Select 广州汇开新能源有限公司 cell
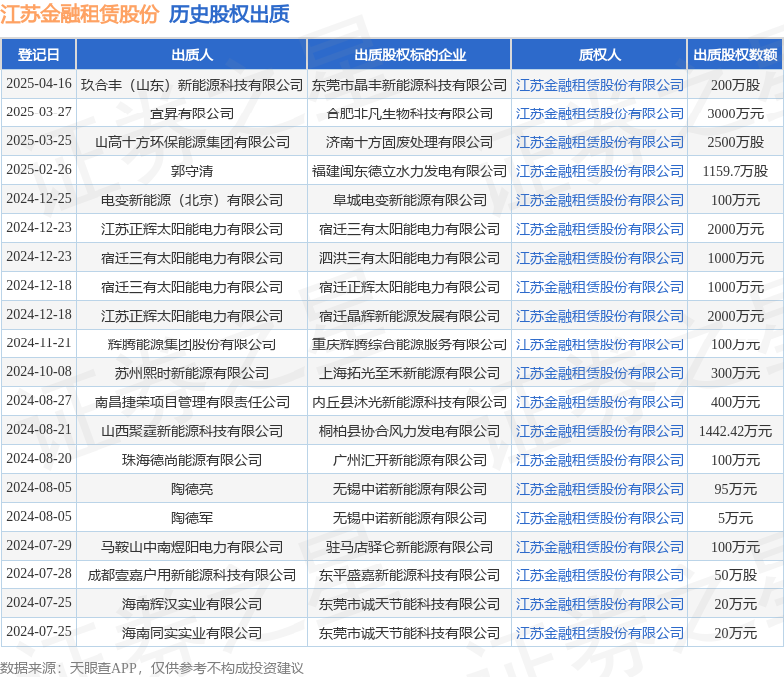 tap(410, 460)
